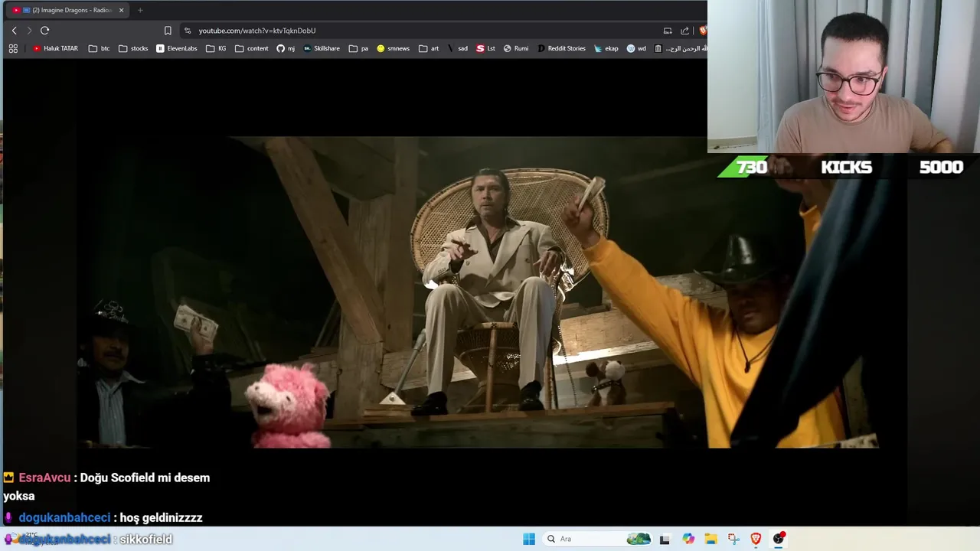Open the stocks bookmark folder

click(x=133, y=48)
